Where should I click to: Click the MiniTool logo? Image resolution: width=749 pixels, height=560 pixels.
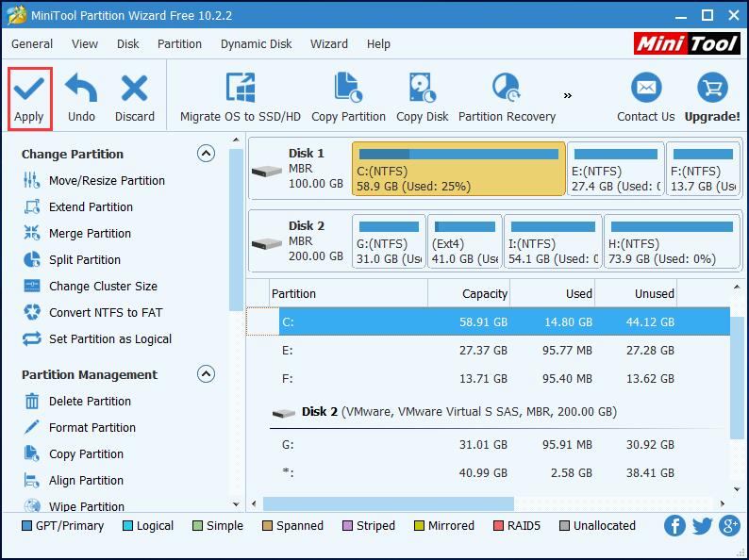click(687, 44)
